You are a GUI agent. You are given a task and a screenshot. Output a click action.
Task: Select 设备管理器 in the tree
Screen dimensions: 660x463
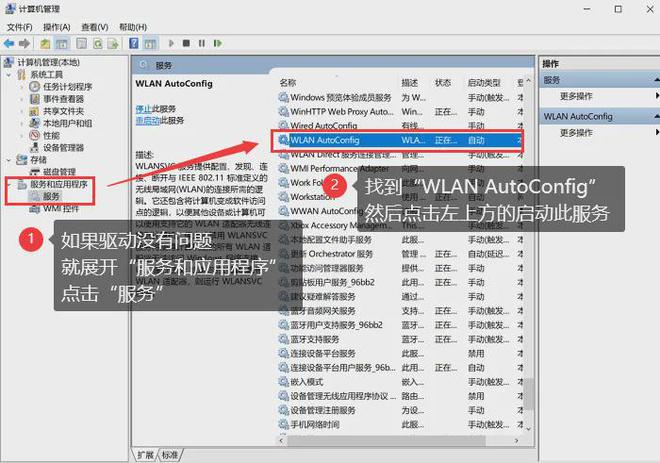(x=63, y=147)
